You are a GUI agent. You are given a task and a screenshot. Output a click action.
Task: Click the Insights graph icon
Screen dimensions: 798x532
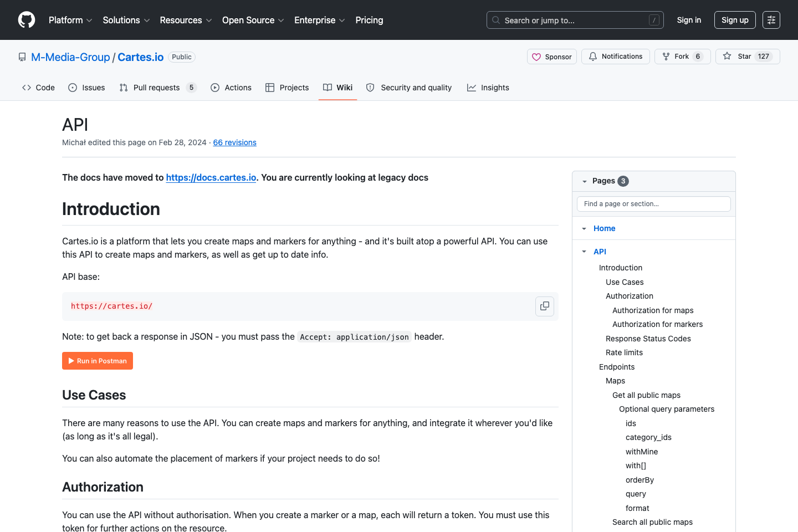[x=470, y=87]
